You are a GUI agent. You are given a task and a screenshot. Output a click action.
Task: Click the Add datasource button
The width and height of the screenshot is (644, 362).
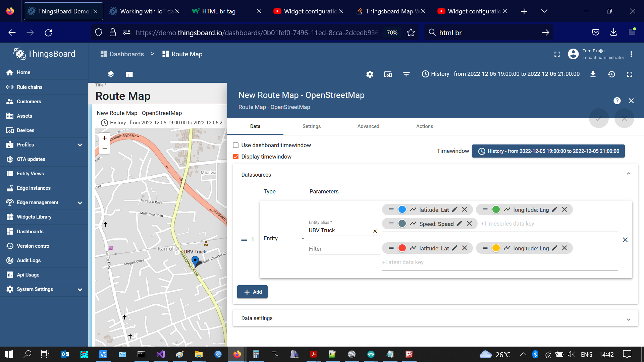(x=252, y=292)
